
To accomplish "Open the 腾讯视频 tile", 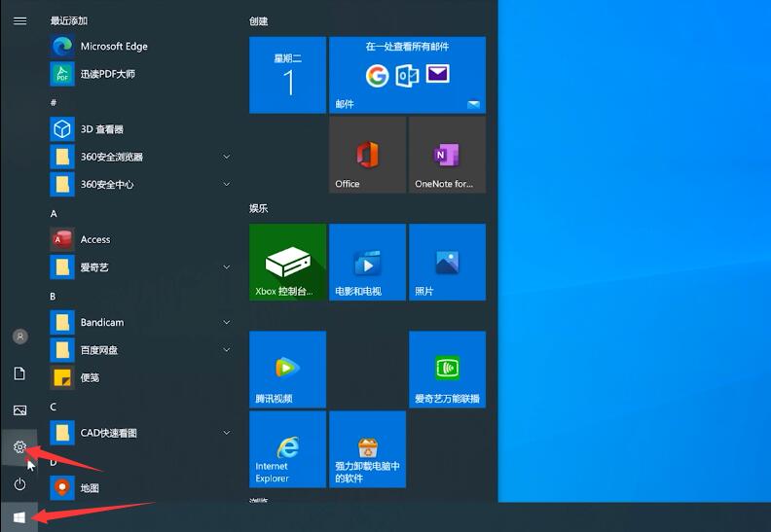I will pos(287,370).
